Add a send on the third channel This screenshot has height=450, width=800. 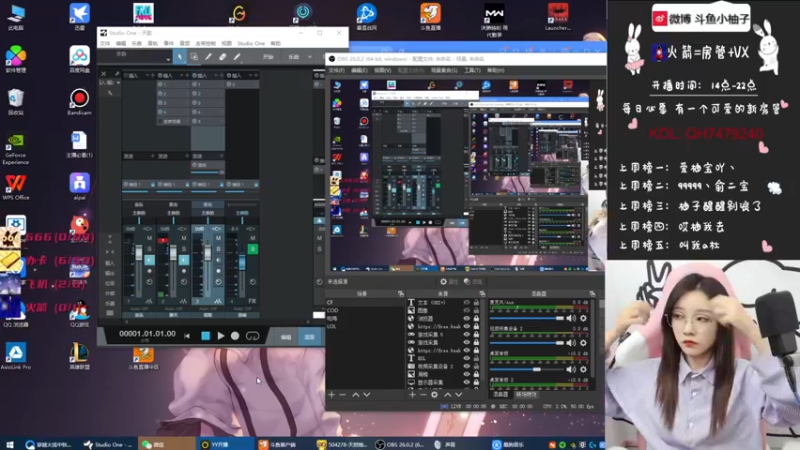coord(221,156)
